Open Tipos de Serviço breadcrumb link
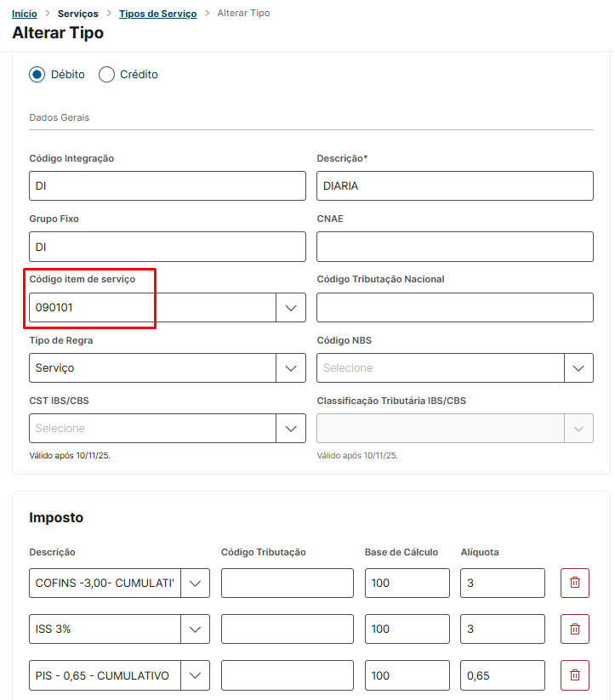This screenshot has height=700, width=615. pyautogui.click(x=157, y=14)
